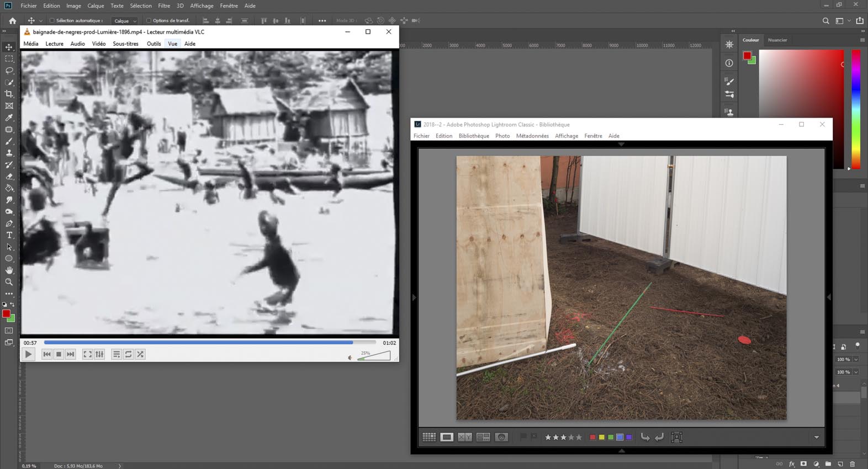
Task: Switch Lightroom to Compare XY view
Action: [x=465, y=437]
